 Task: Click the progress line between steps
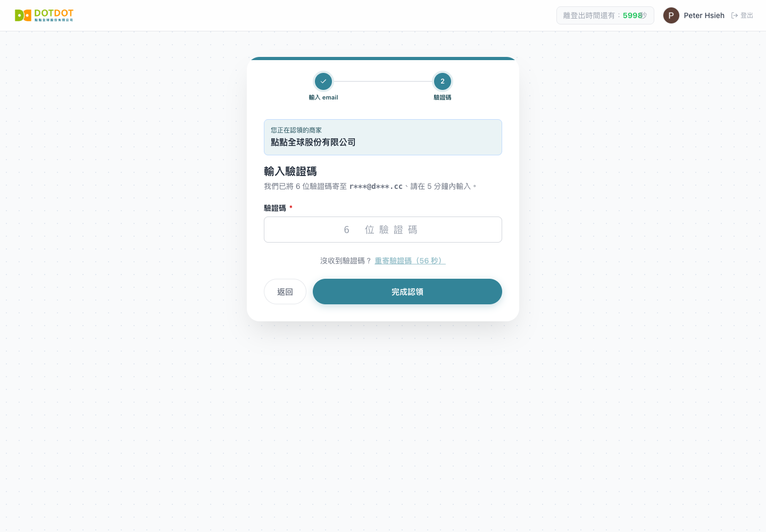[383, 81]
